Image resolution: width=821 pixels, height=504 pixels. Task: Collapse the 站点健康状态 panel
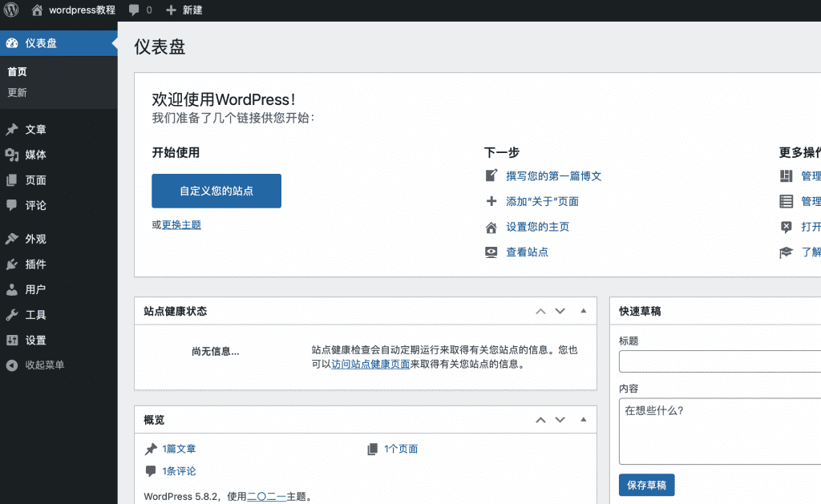point(584,311)
